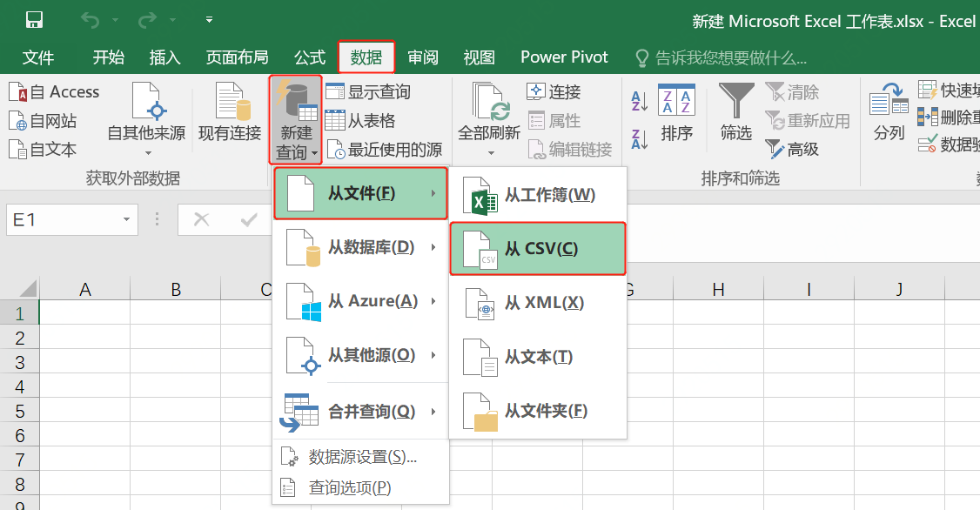Expand 从其他源(O) submenu
The image size is (980, 510).
pyautogui.click(x=360, y=355)
